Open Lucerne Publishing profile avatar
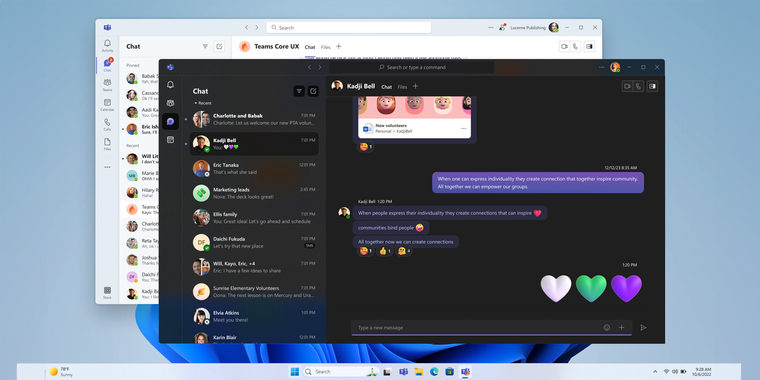760x380 pixels. pyautogui.click(x=554, y=28)
